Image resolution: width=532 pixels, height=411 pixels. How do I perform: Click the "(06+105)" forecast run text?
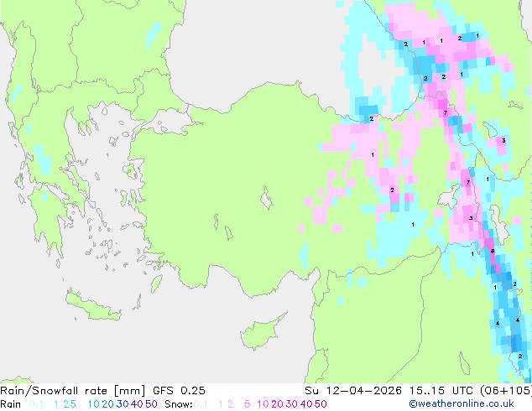(506, 391)
